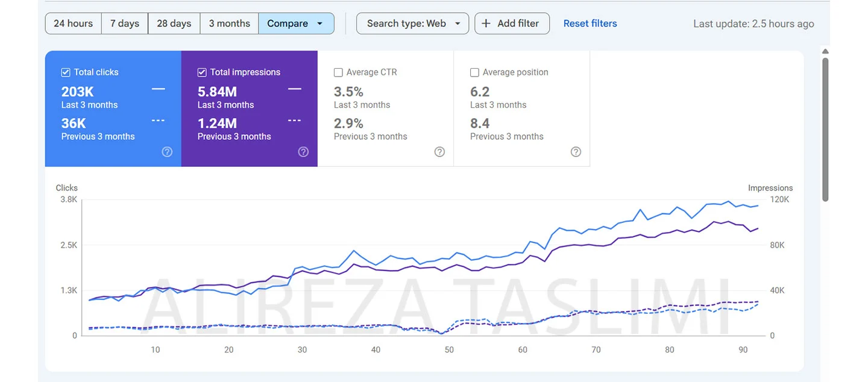This screenshot has width=868, height=382.
Task: Open the Search type: Web dropdown
Action: click(x=412, y=23)
